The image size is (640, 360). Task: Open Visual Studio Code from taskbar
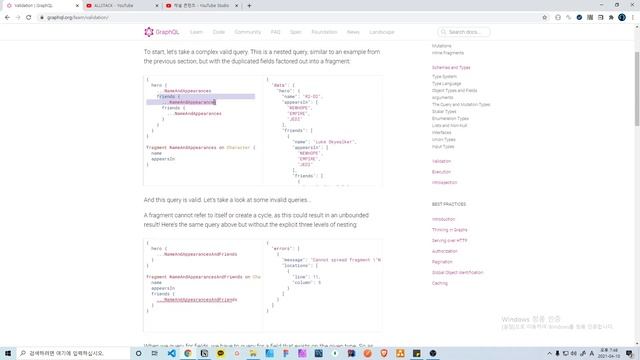171,353
